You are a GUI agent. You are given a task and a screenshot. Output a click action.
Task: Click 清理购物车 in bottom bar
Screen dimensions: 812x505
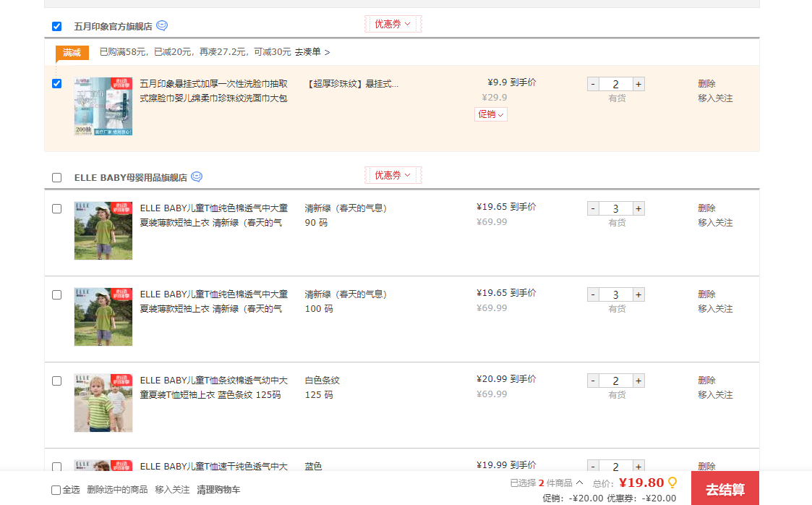point(218,490)
